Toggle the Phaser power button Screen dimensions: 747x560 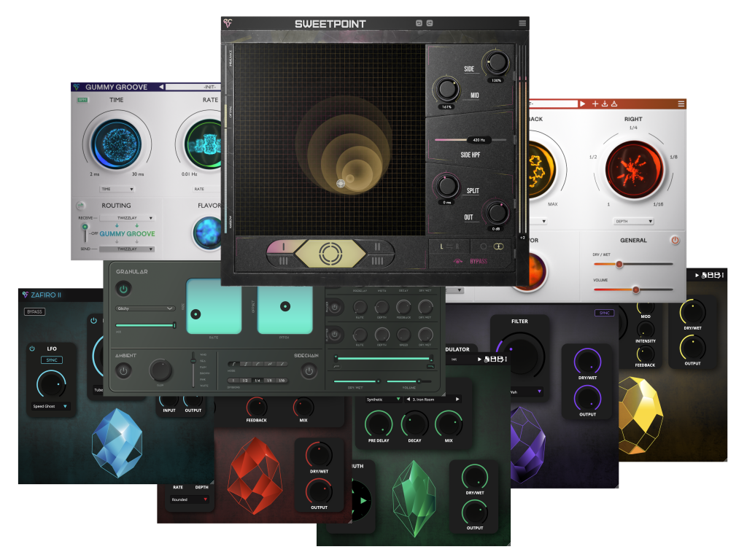pyautogui.click(x=335, y=308)
